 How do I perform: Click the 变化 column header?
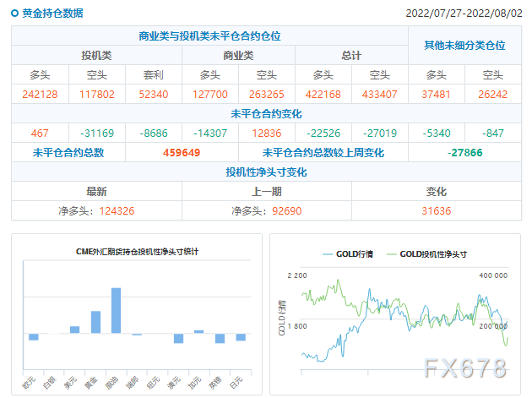437,191
